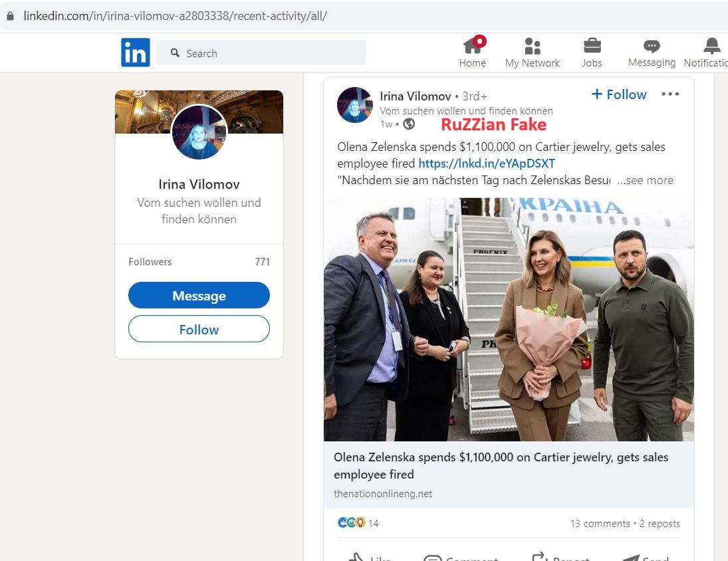Click the sidebar headline 'Vom suchen wollen und finden können'

tap(199, 211)
